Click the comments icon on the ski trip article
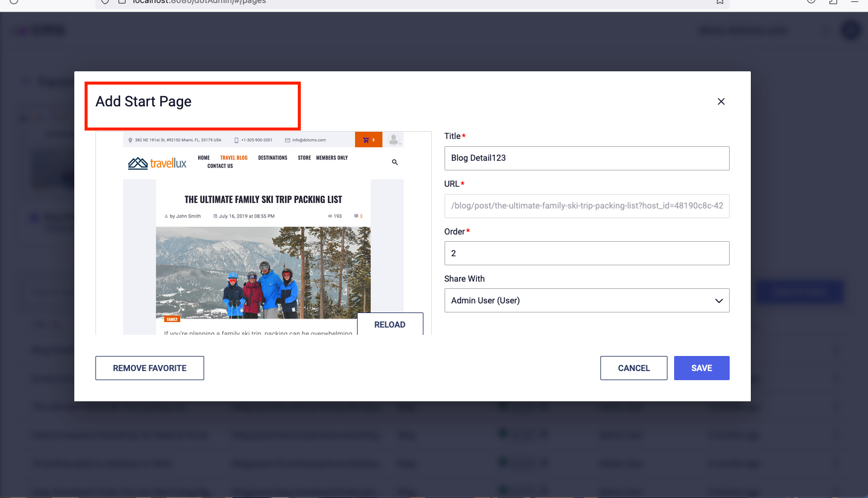 click(x=357, y=215)
